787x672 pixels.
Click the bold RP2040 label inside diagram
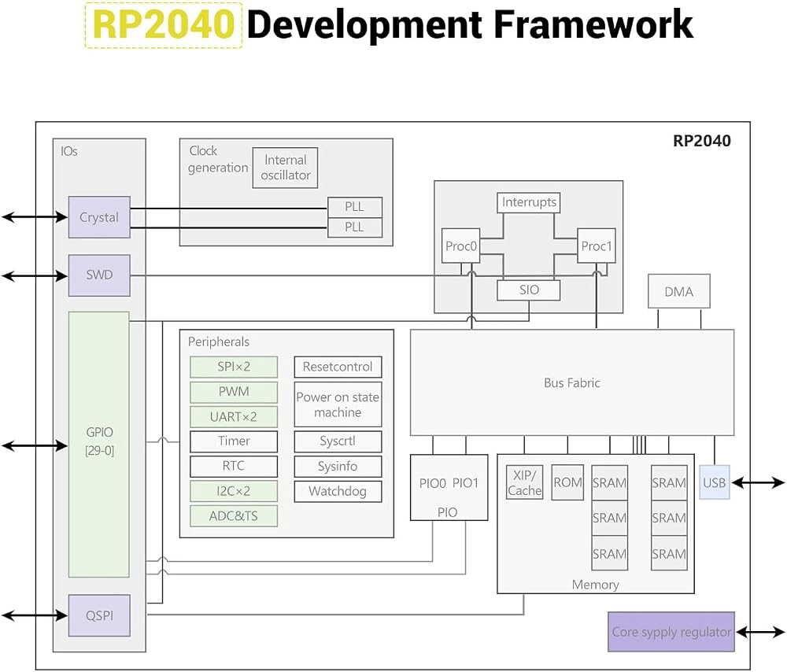click(701, 141)
